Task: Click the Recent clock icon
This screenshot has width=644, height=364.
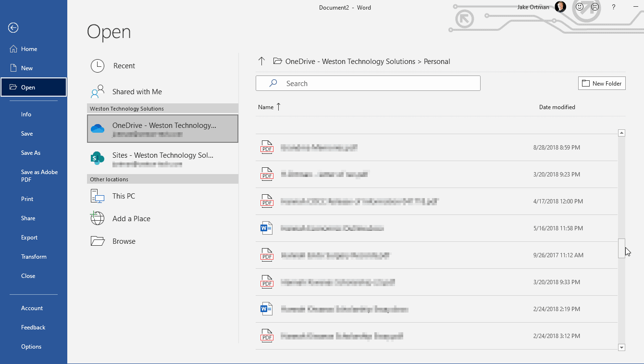Action: [98, 66]
